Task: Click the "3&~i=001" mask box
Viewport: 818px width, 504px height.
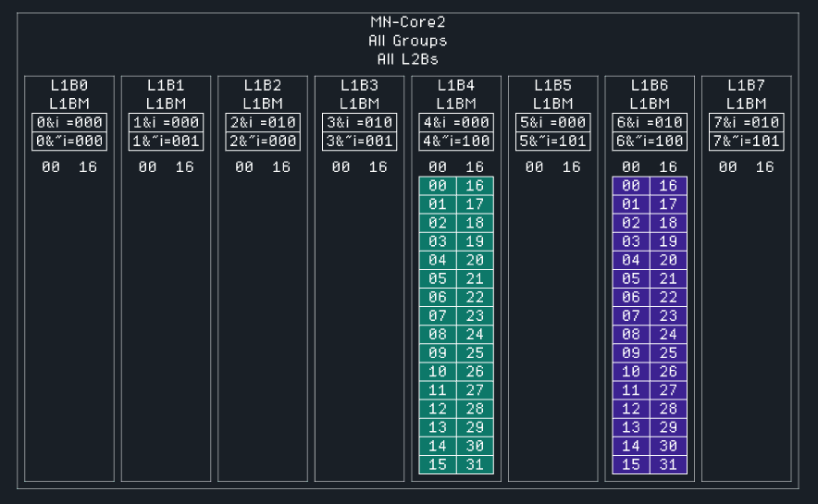Action: coord(359,141)
